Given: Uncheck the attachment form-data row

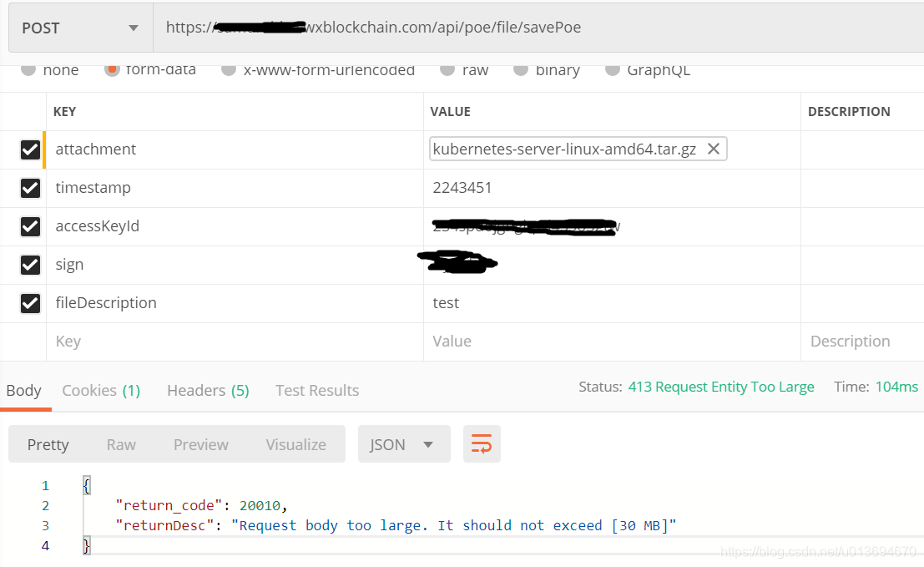Looking at the screenshot, I should tap(31, 149).
